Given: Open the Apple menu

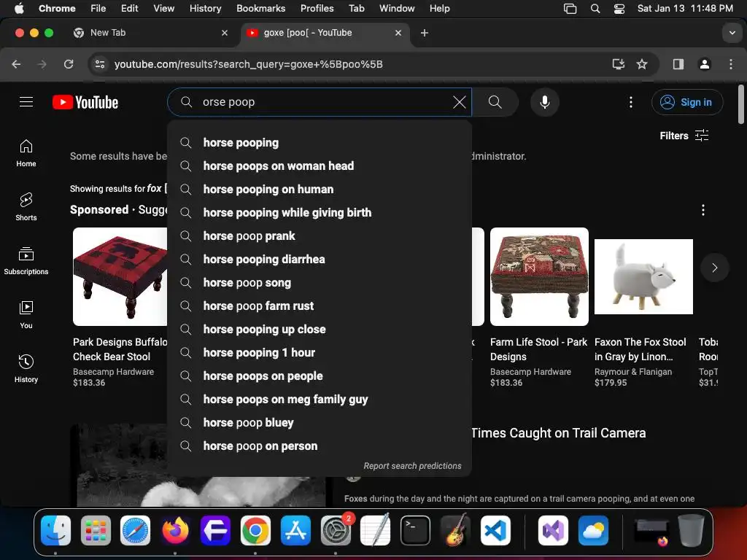Looking at the screenshot, I should click(19, 8).
